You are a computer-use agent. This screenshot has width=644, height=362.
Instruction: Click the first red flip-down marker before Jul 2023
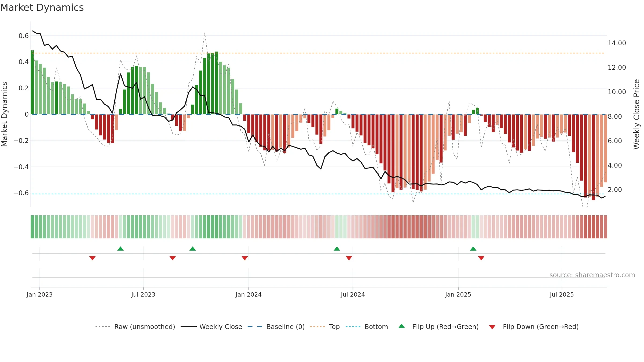[x=92, y=258]
